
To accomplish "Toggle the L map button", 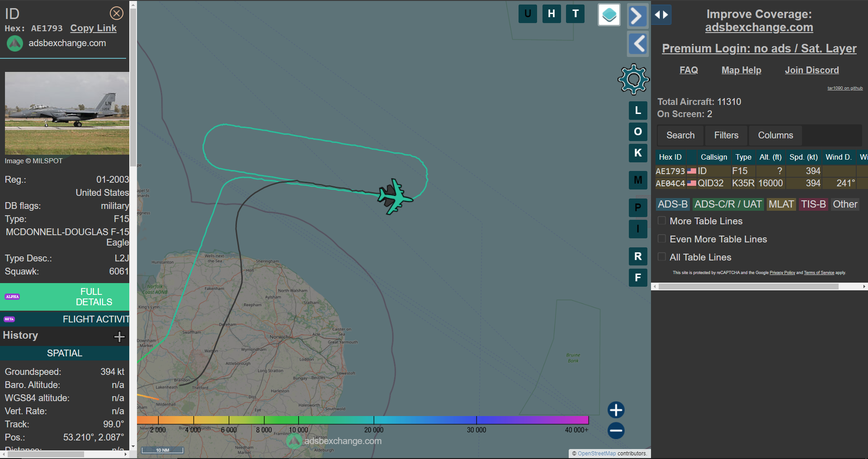I will [638, 110].
